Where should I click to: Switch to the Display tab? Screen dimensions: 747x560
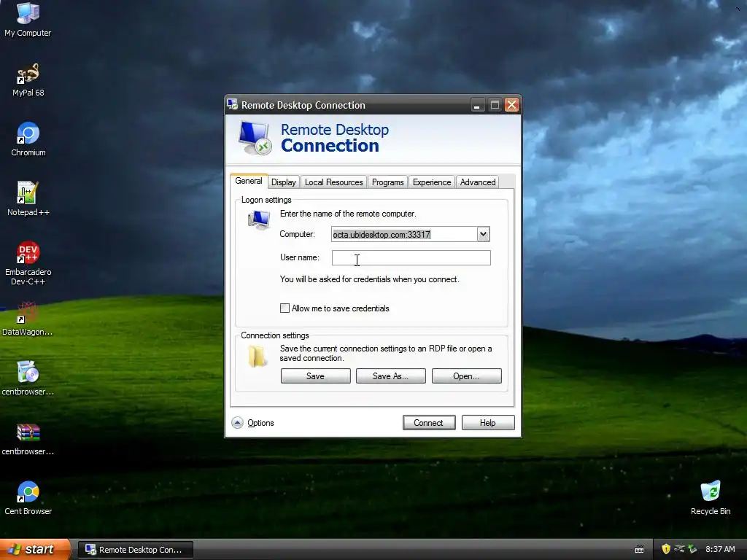click(284, 182)
